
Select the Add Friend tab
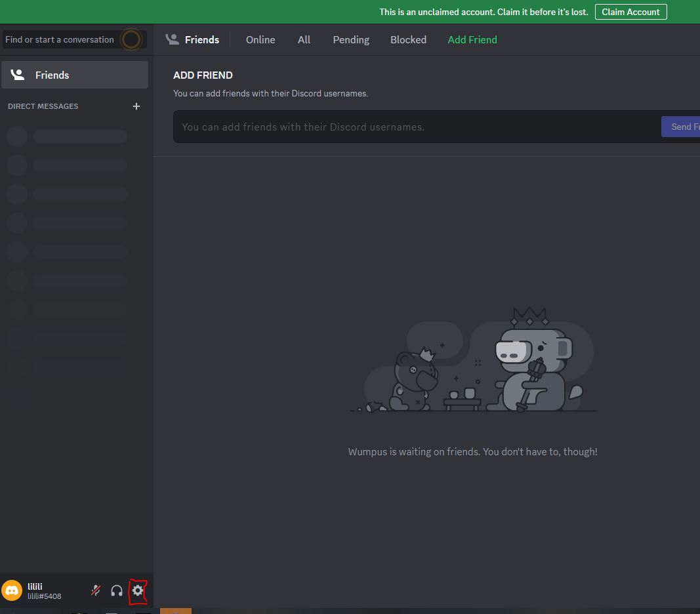pos(472,40)
